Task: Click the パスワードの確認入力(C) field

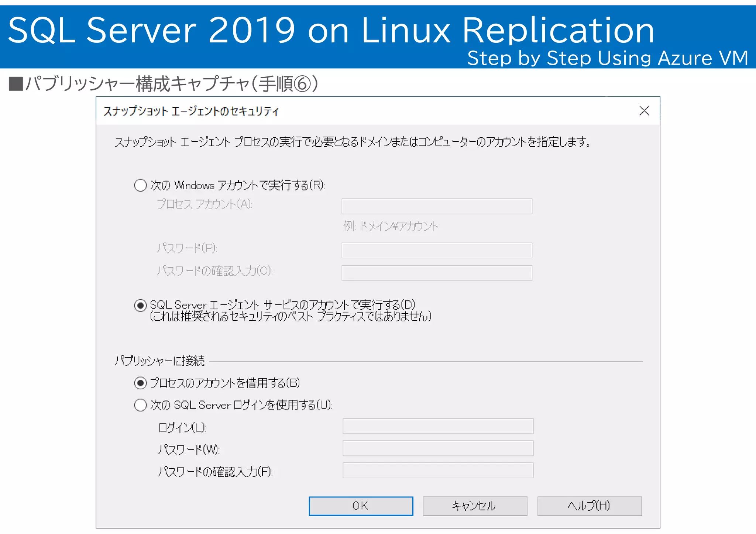Action: click(x=437, y=273)
